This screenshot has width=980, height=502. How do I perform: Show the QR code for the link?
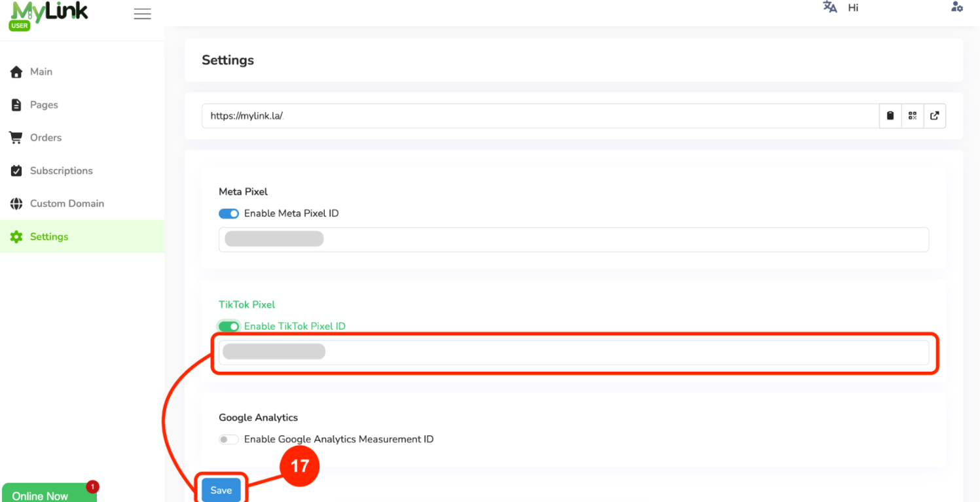tap(913, 116)
